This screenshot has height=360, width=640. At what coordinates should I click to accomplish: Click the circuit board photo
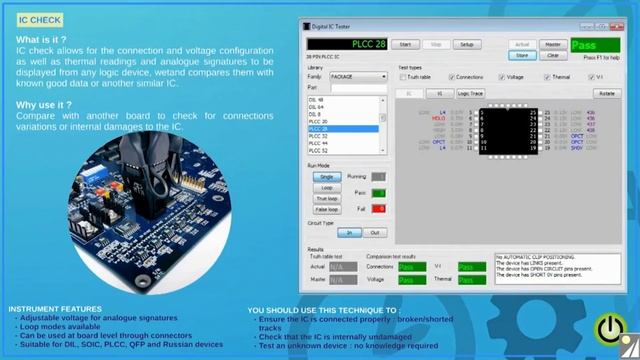(149, 213)
